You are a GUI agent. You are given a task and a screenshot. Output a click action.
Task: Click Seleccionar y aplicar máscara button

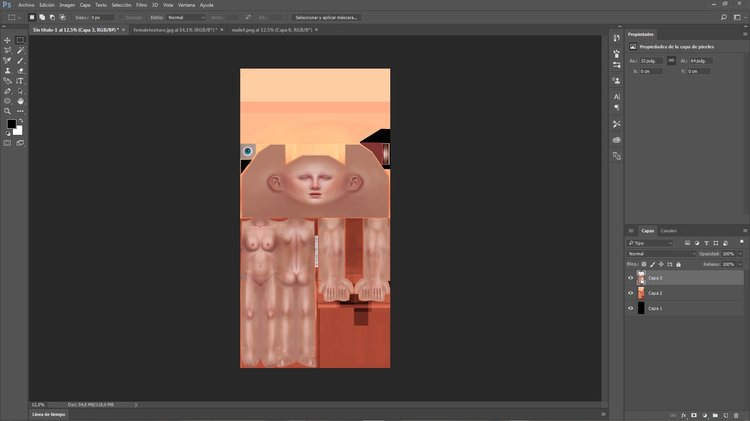pyautogui.click(x=326, y=17)
